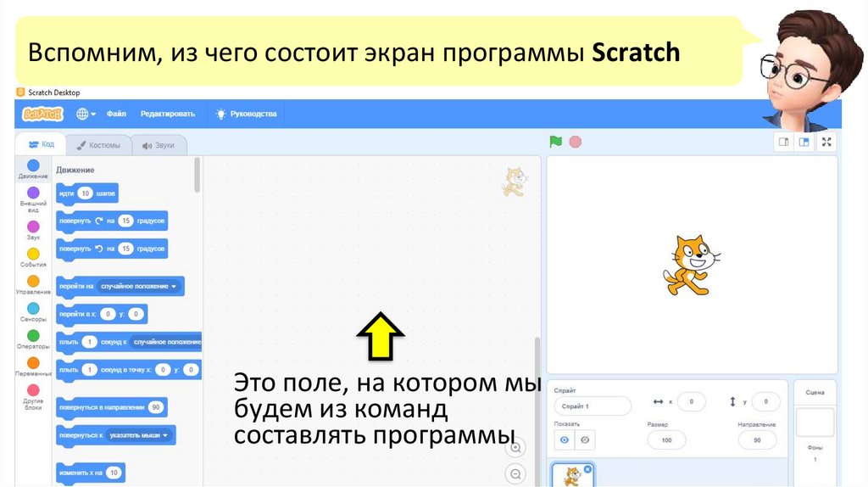Open the Редактировать menu
Viewport: 868px width, 487px height.
(x=168, y=114)
